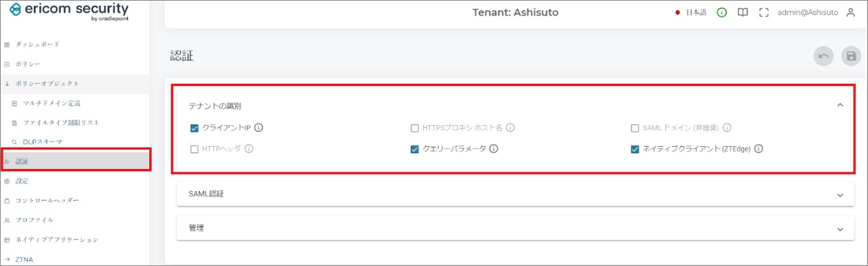Disable the クエリーパラメータ checkbox
The width and height of the screenshot is (868, 266).
[x=415, y=149]
